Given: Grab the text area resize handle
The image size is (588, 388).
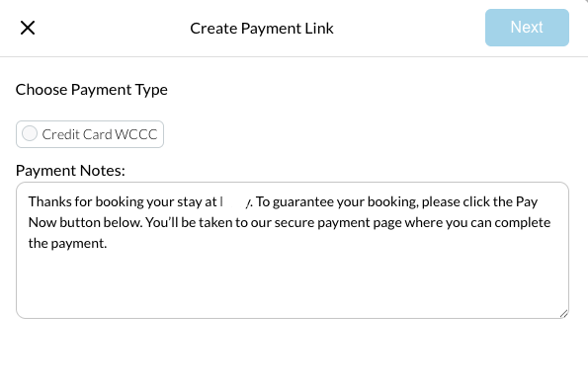Looking at the screenshot, I should tap(563, 314).
